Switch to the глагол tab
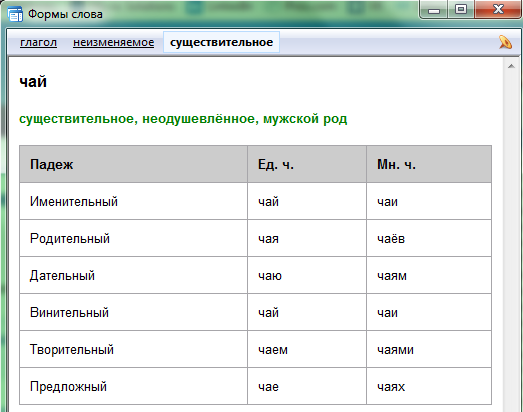Image resolution: width=523 pixels, height=412 pixels. tap(38, 42)
